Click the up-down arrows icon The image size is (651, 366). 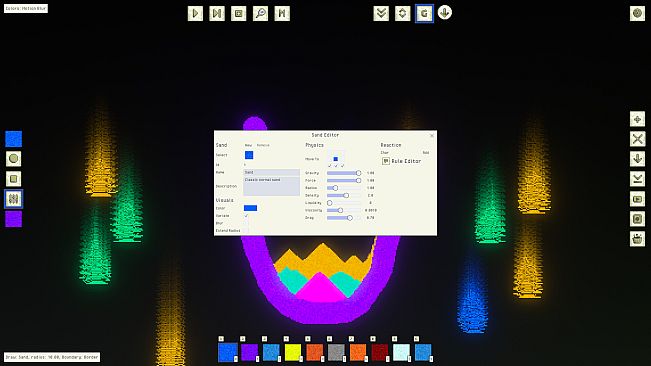402,13
